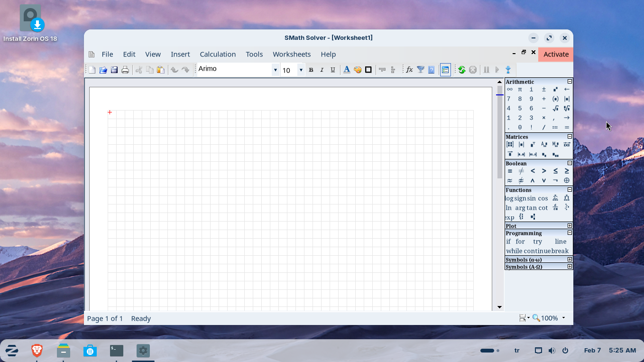
Task: Click the green Recalculate icon
Action: click(461, 70)
